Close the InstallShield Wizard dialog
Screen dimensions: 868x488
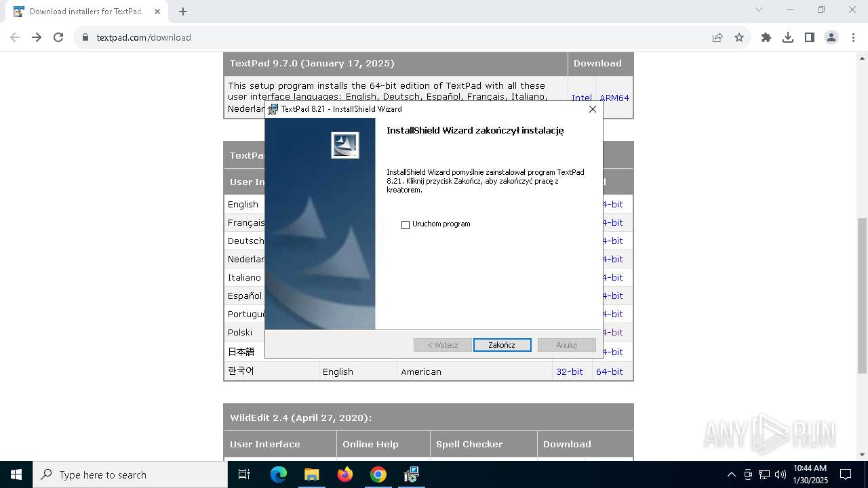point(593,108)
